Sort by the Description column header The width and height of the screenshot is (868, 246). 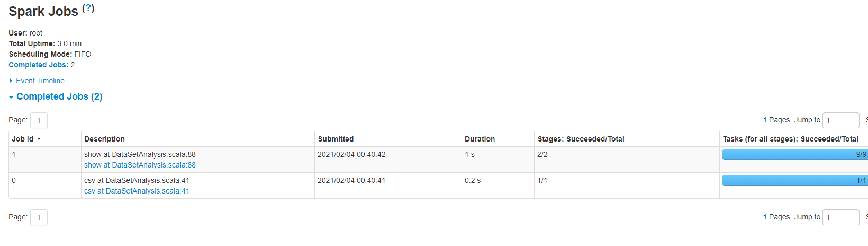(104, 139)
